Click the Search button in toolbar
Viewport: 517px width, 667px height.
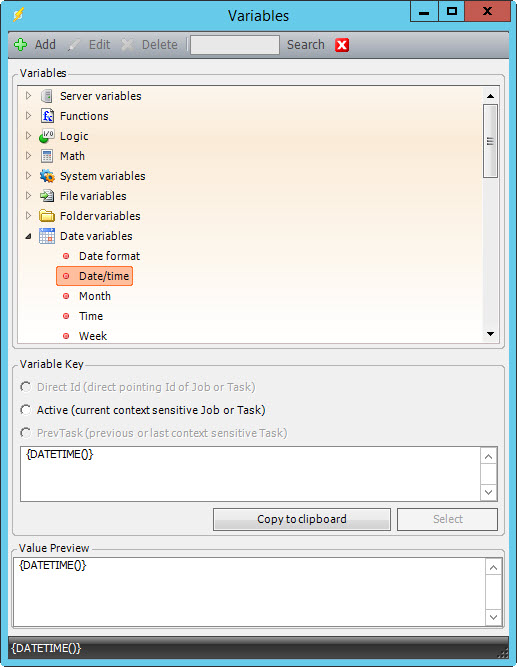coord(306,45)
